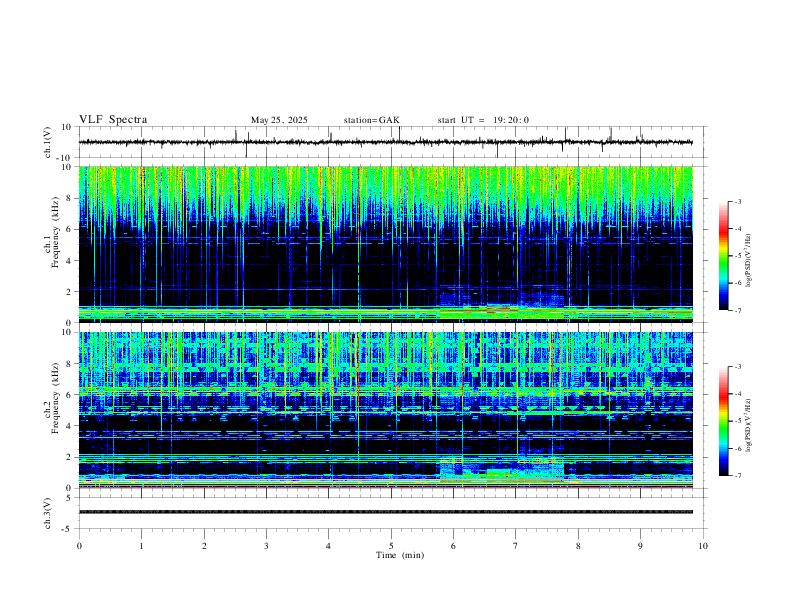Click the lower colorbar "log(PSD)(V²/Hz)" label

[x=749, y=425]
